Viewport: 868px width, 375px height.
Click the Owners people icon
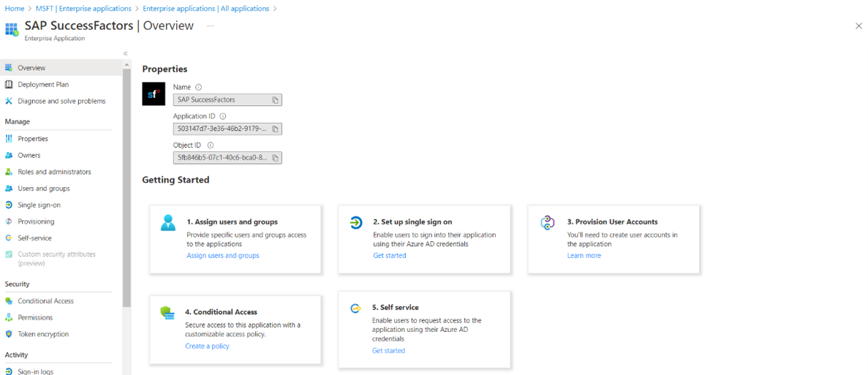click(x=8, y=155)
